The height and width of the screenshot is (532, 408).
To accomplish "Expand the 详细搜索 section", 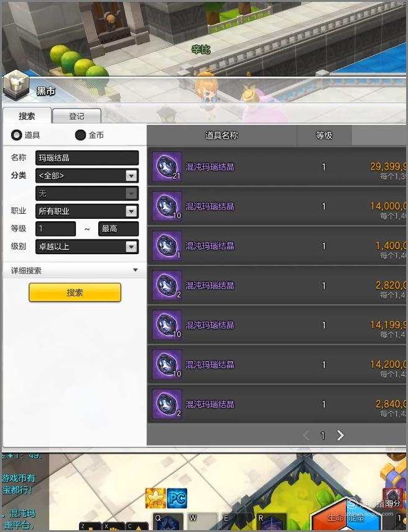I will pos(75,270).
